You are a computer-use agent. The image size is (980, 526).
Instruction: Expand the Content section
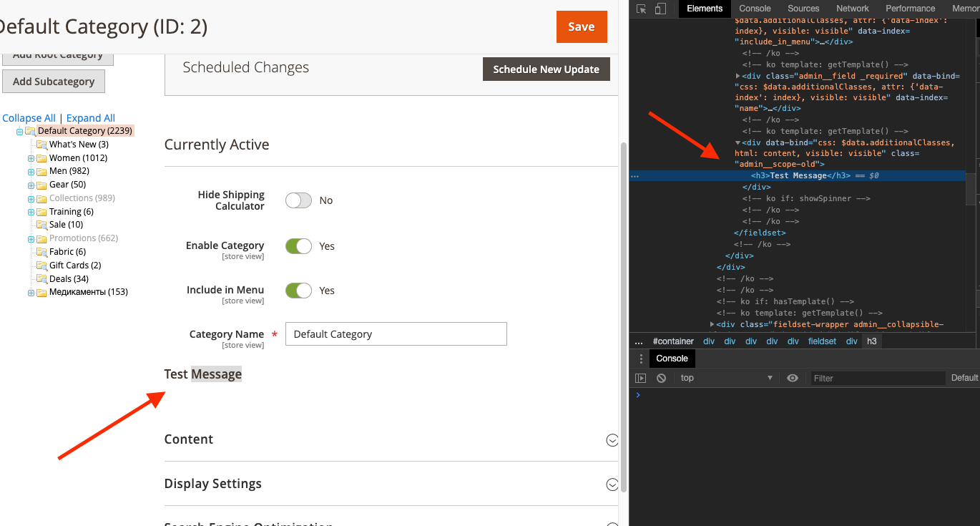(612, 440)
